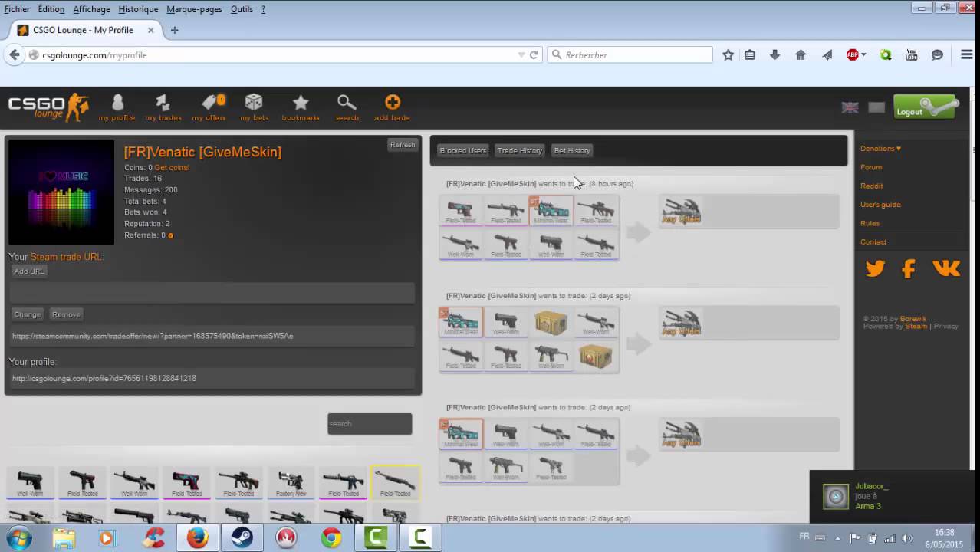
Task: Open the Historique menu
Action: [x=138, y=9]
